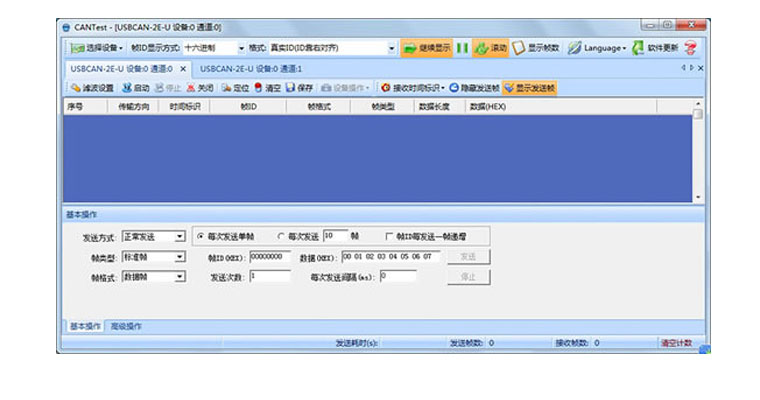The image size is (760, 400).
Task: Open the 发送方式 send mode dropdown
Action: coord(179,237)
